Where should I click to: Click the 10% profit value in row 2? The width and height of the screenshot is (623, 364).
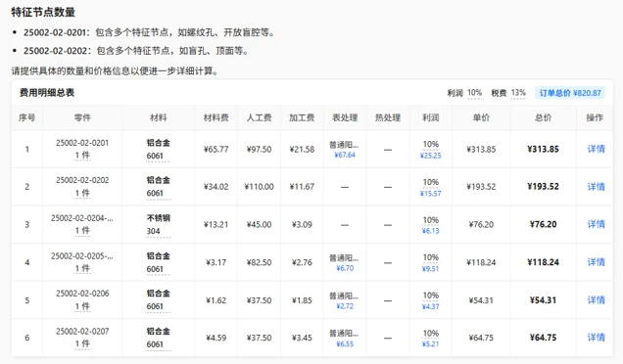coord(431,182)
